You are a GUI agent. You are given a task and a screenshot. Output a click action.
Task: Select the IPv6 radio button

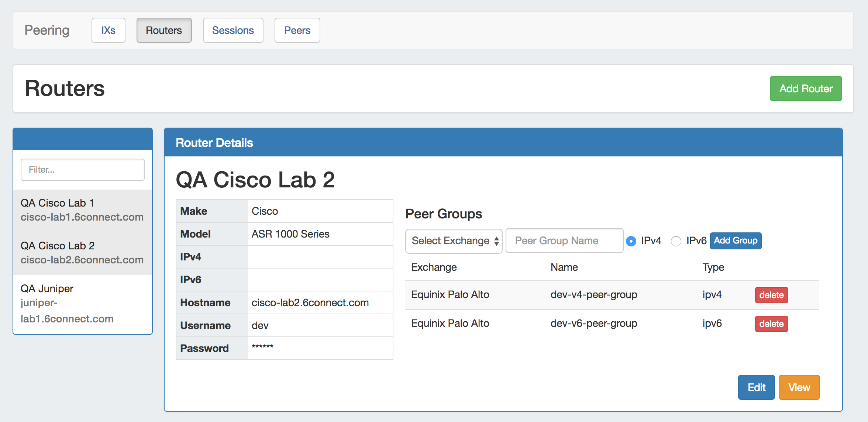click(x=676, y=241)
